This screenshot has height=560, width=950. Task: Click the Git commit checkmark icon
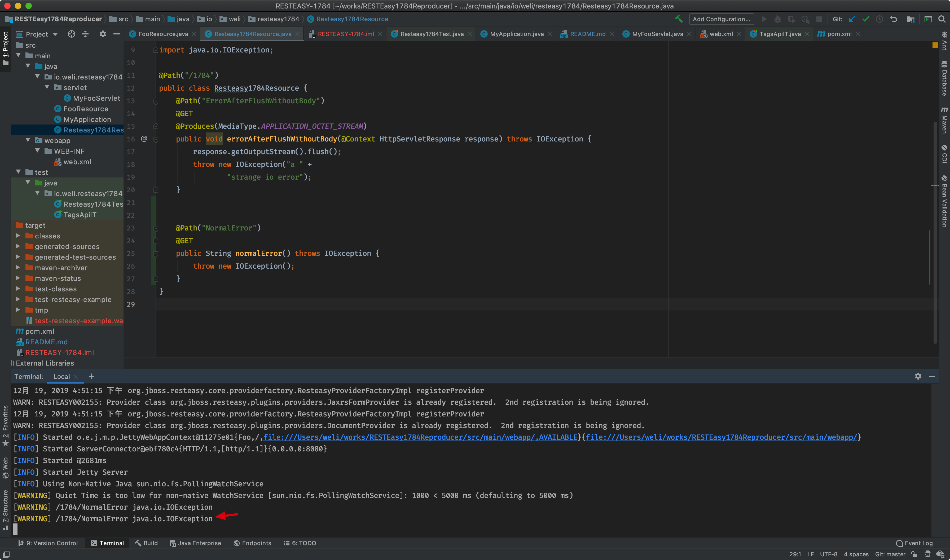point(866,19)
